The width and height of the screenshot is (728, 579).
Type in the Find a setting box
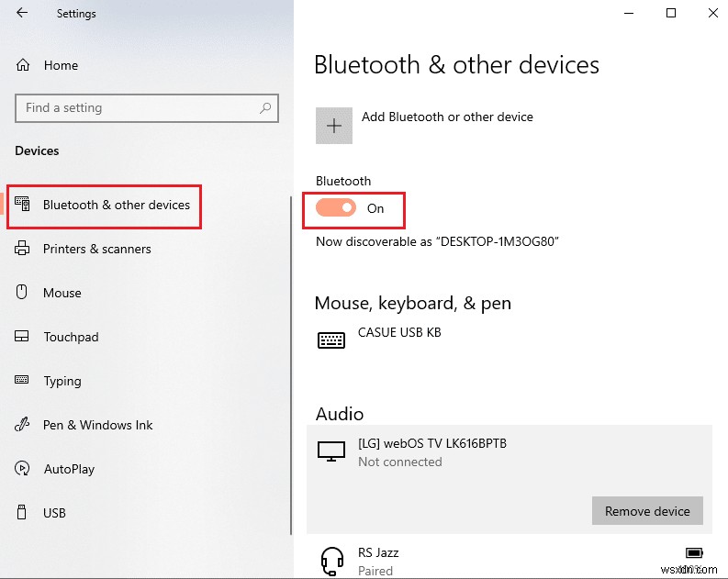tap(138, 108)
